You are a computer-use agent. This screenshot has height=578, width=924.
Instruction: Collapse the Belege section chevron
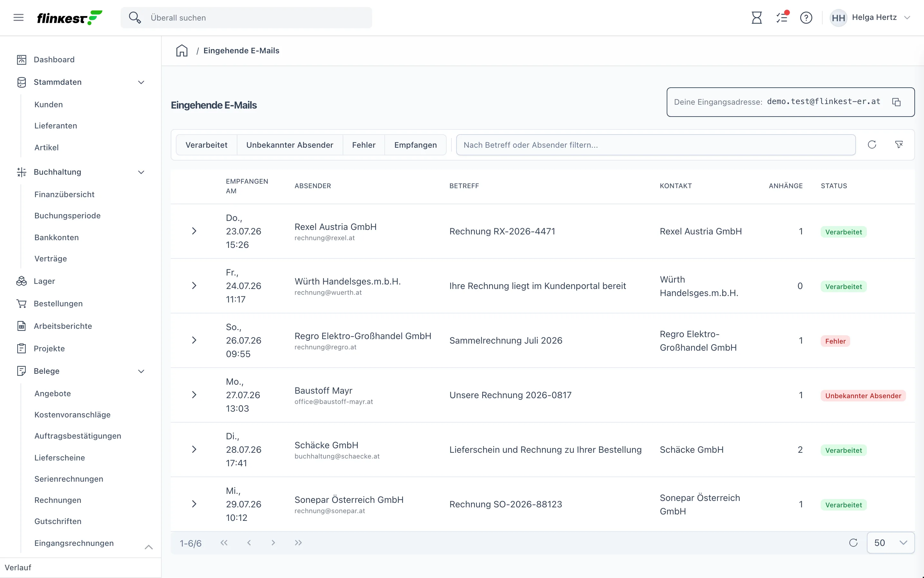click(x=141, y=371)
